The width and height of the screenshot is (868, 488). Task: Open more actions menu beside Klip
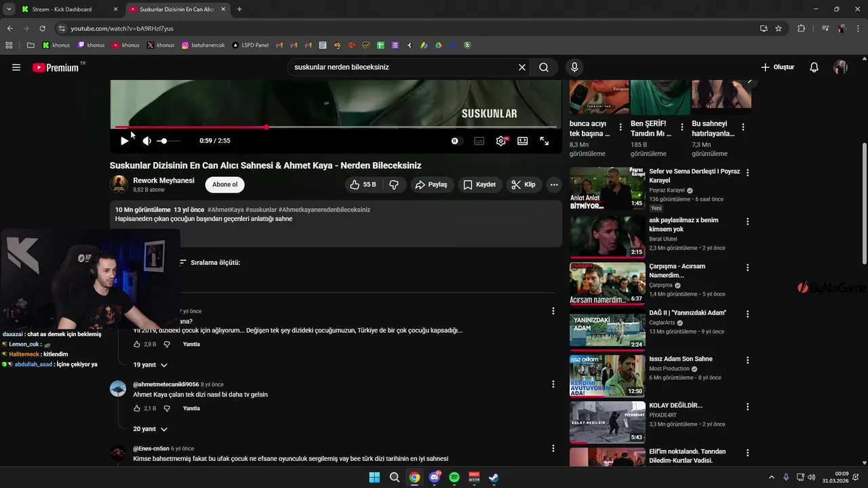[x=554, y=184]
